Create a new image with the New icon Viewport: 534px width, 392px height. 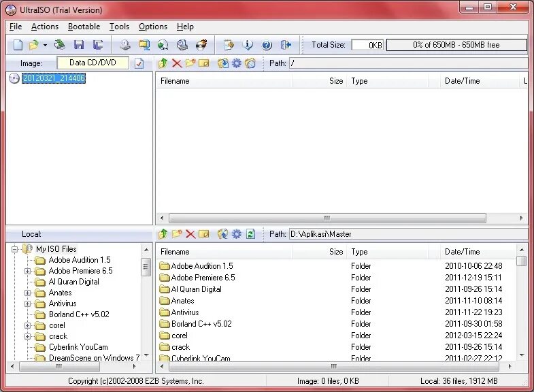click(x=18, y=45)
